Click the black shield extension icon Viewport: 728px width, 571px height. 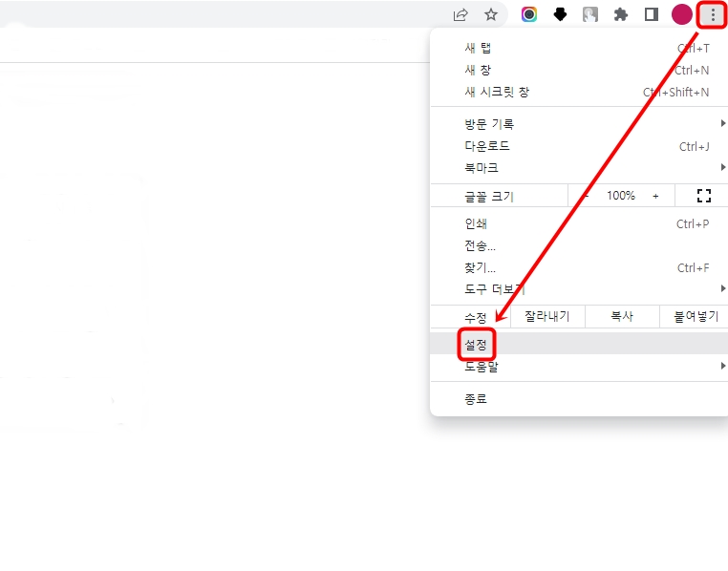tap(560, 15)
